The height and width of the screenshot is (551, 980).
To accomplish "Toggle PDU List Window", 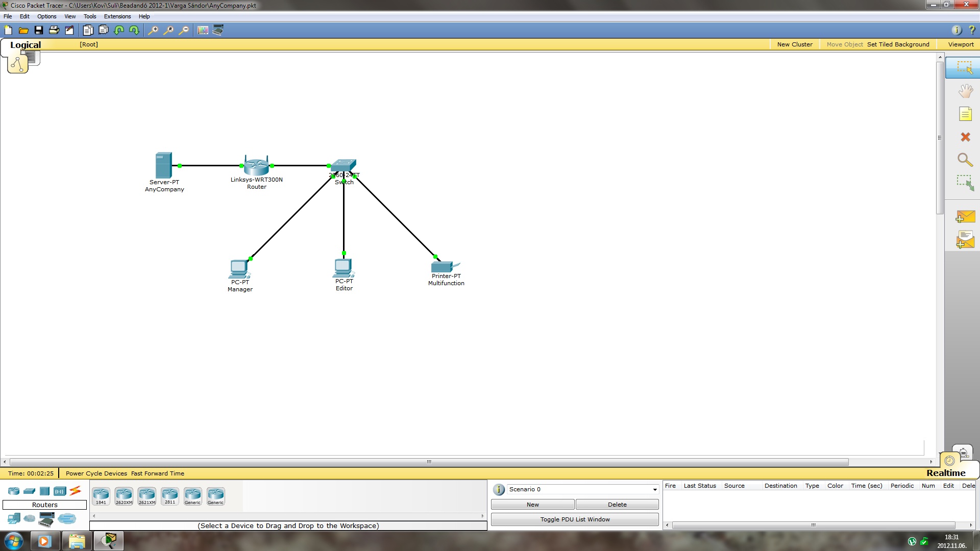I will (x=575, y=519).
